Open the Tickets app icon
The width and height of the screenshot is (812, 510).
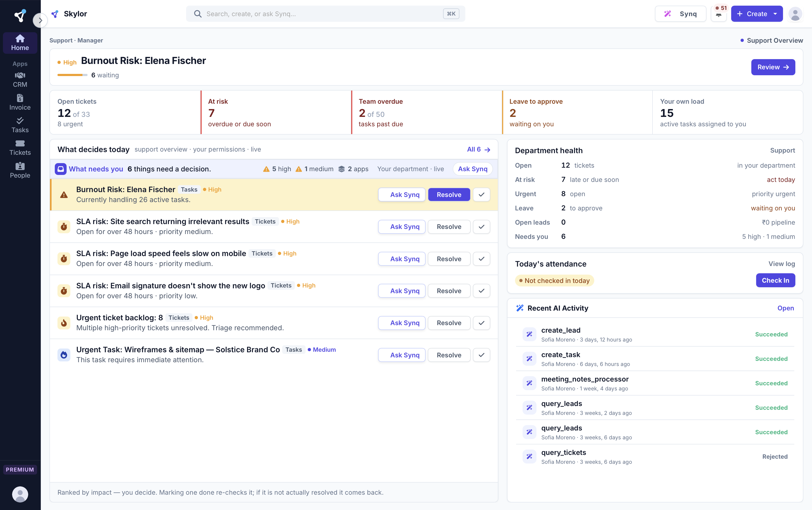(20, 148)
